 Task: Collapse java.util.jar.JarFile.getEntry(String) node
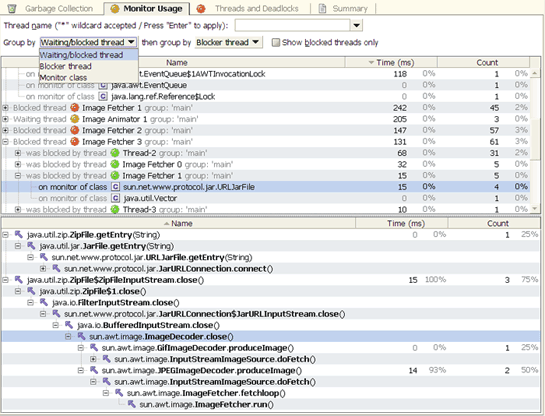(x=18, y=246)
